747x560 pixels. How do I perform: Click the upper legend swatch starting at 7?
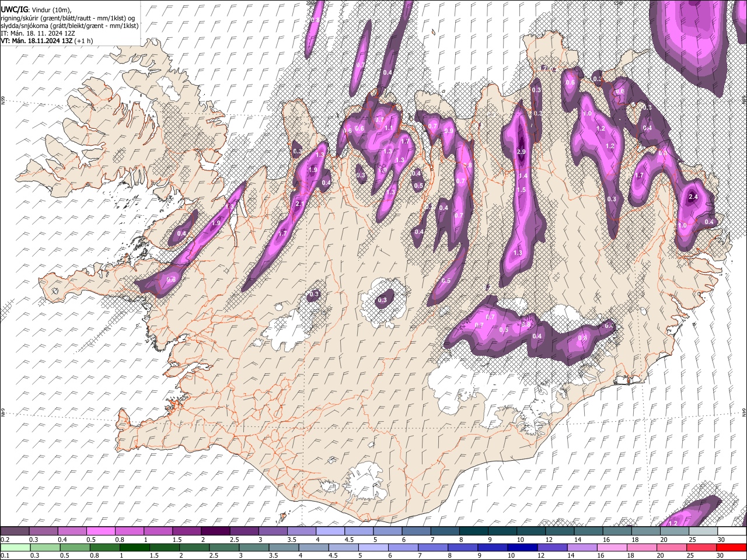[x=445, y=531]
